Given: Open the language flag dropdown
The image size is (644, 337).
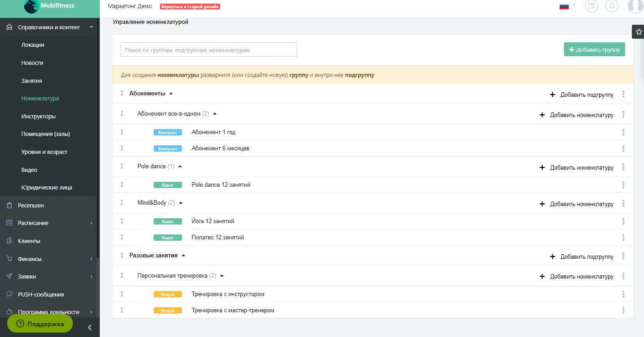Looking at the screenshot, I should [x=567, y=6].
